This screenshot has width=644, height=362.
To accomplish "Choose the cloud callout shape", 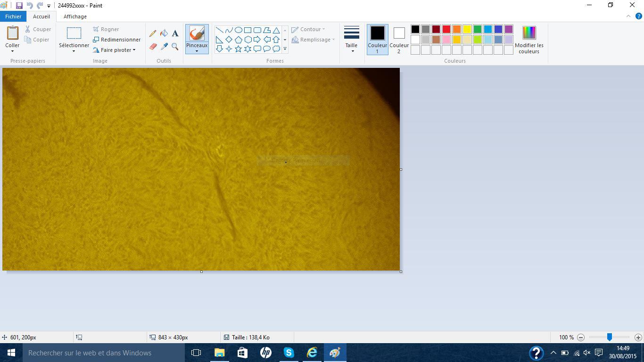I will [x=276, y=49].
